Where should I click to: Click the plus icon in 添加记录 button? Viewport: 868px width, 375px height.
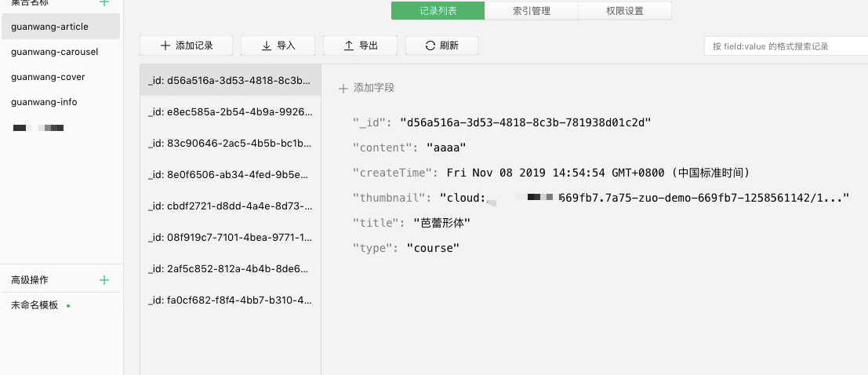click(x=165, y=46)
